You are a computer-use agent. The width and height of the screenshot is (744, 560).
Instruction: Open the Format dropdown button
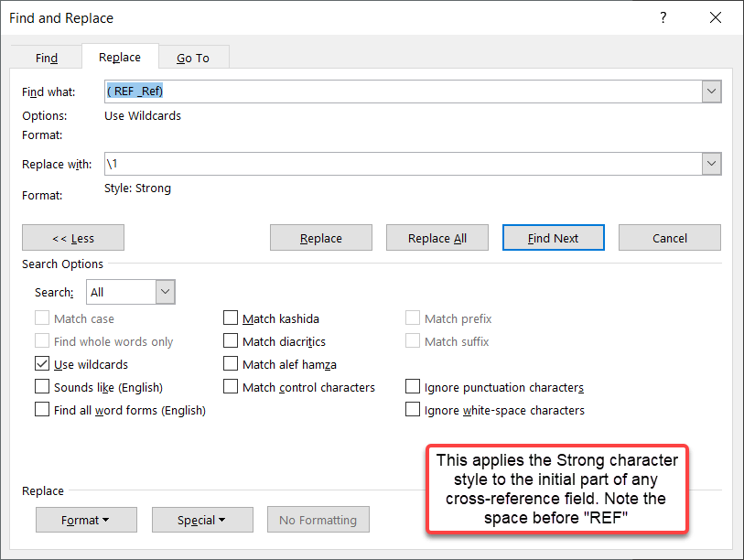86,520
